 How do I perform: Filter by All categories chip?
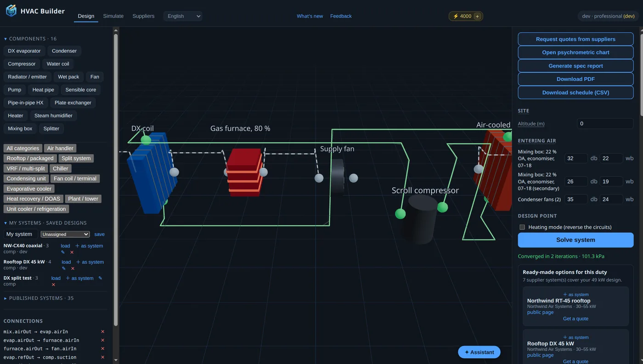[23, 148]
